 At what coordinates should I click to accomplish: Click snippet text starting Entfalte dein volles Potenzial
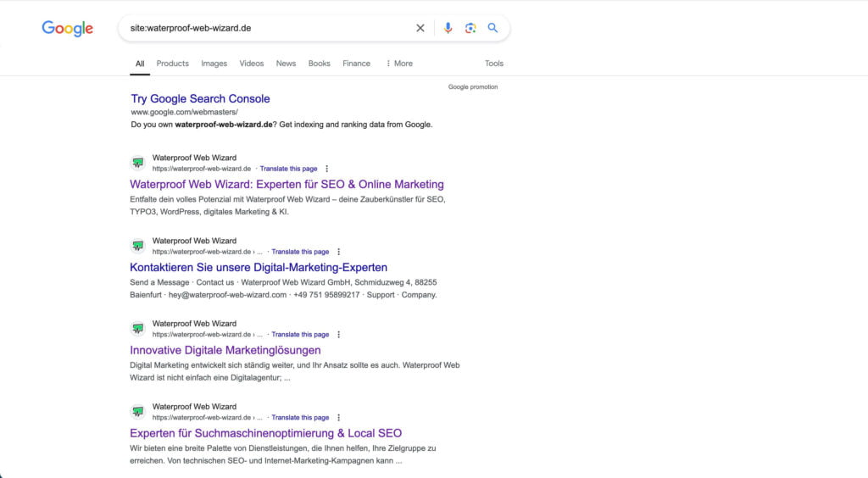(x=288, y=205)
